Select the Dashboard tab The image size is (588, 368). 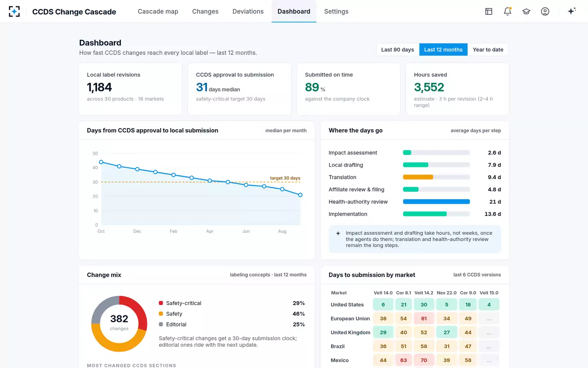coord(294,11)
